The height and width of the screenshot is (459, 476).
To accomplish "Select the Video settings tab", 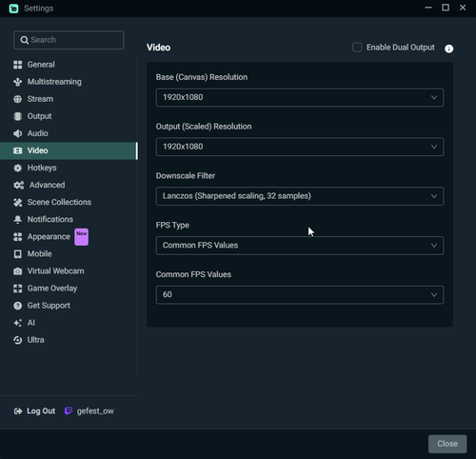I will [x=69, y=150].
